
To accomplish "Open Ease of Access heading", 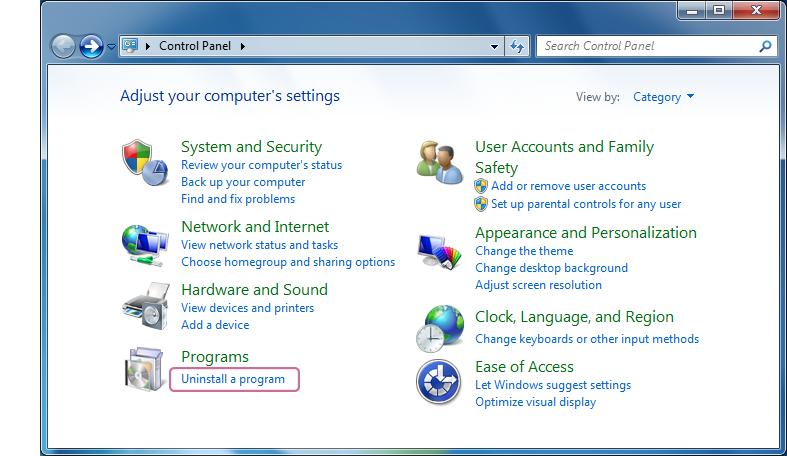I will click(524, 367).
